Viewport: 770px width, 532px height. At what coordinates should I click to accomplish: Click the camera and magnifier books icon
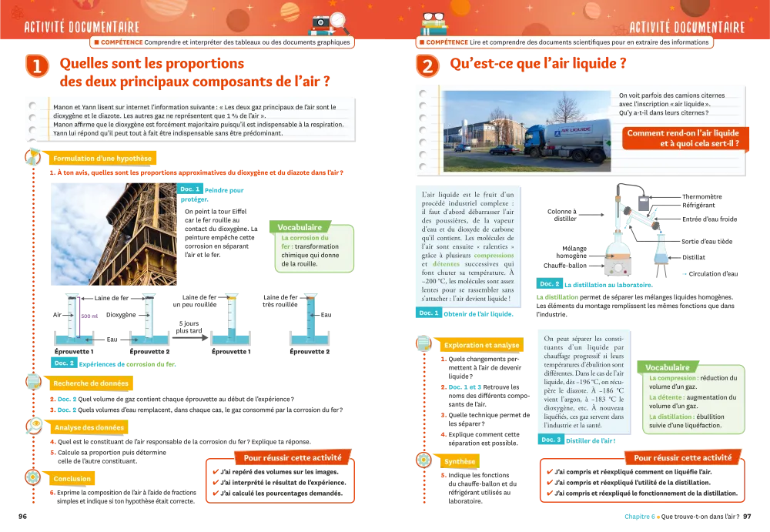coord(330,24)
